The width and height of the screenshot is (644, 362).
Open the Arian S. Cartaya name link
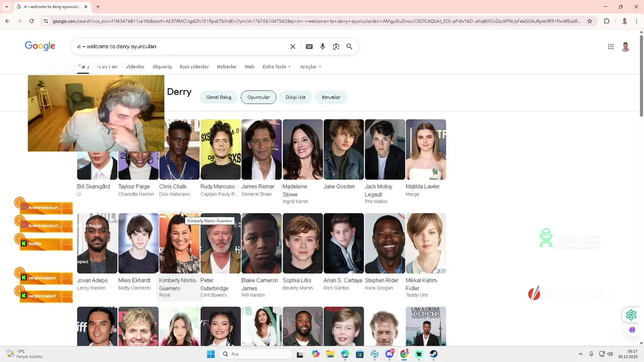click(x=343, y=281)
